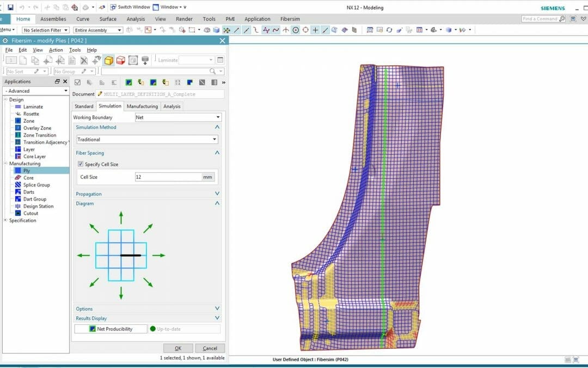Click the Cell Size input field
This screenshot has height=368, width=588.
click(x=168, y=177)
